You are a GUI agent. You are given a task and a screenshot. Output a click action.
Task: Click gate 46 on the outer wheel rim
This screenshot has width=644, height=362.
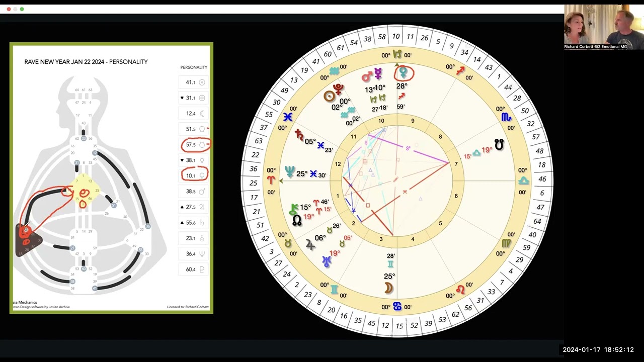(x=542, y=179)
